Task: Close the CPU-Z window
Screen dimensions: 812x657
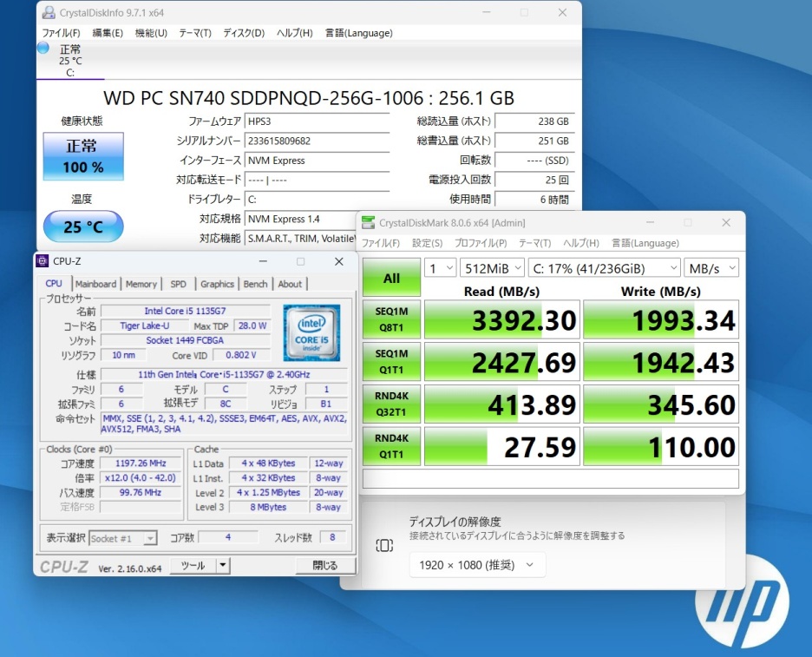Action: point(338,261)
